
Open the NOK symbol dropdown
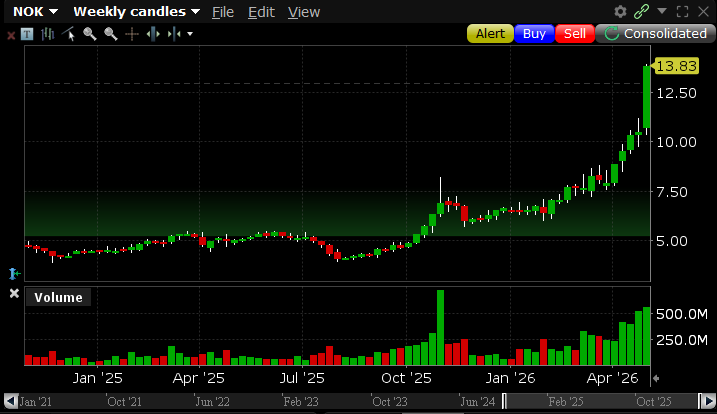click(x=35, y=12)
